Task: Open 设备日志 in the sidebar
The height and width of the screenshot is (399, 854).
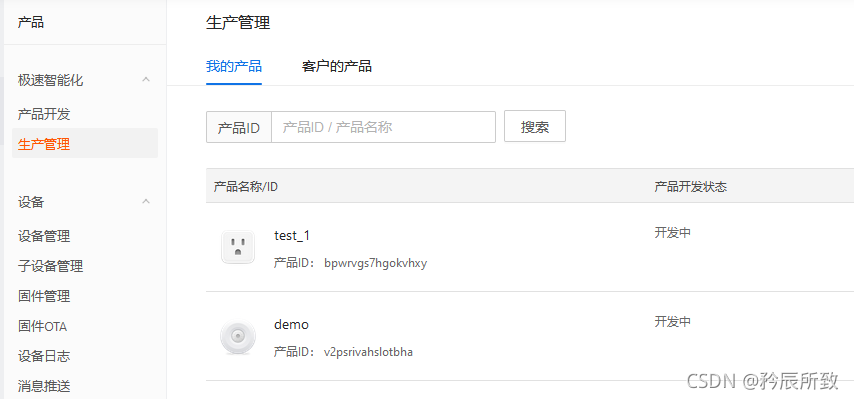Action: coord(44,356)
